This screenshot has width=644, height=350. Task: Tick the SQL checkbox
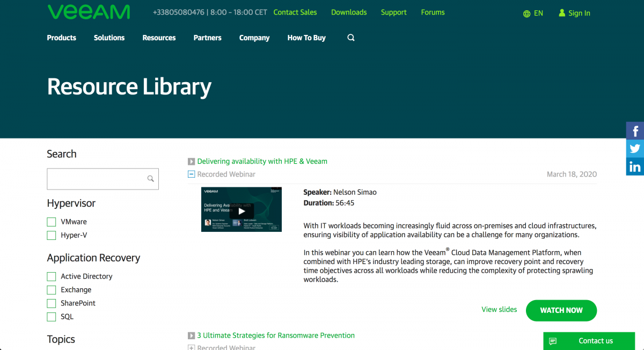click(x=52, y=317)
